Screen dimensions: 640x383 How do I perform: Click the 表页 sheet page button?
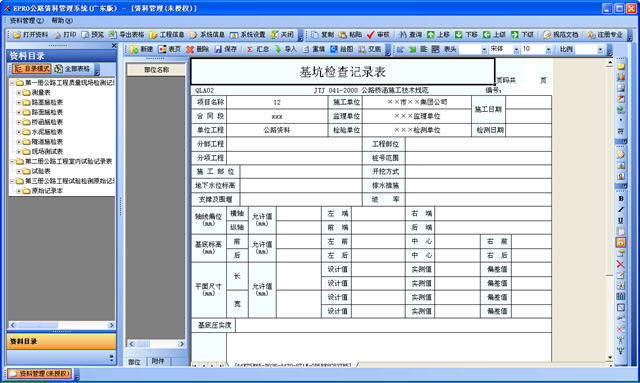pyautogui.click(x=169, y=49)
